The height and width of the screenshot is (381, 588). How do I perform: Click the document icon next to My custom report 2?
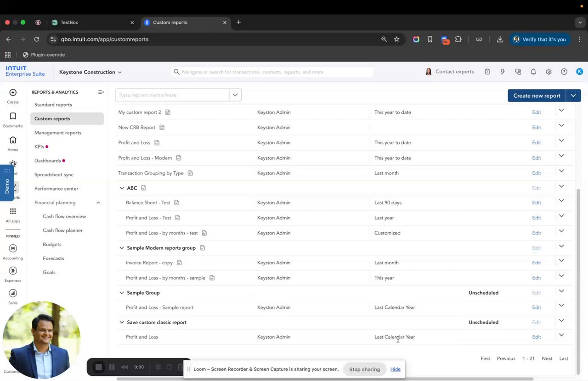tap(168, 112)
